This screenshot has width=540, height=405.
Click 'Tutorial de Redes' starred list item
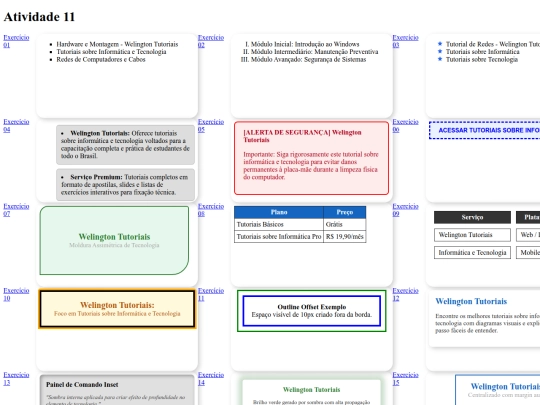pyautogui.click(x=493, y=44)
